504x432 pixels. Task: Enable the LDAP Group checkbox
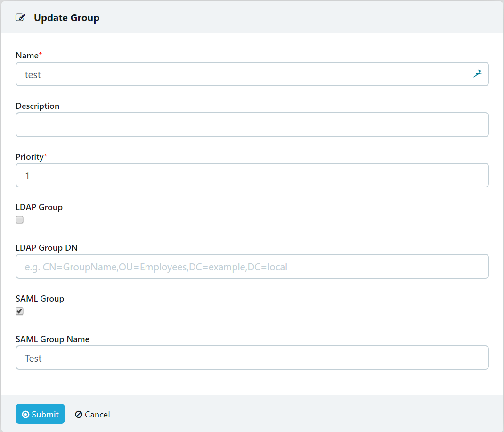(19, 220)
